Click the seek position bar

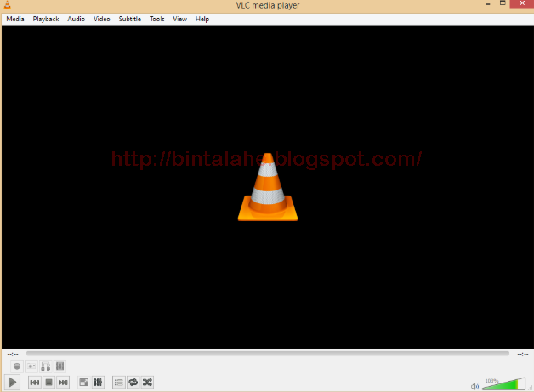pos(268,354)
